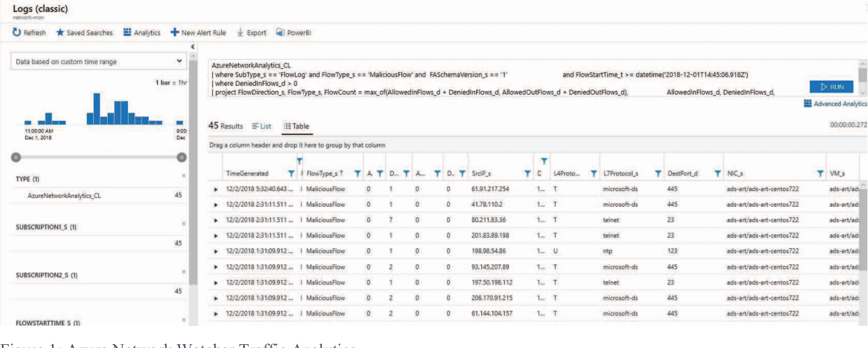Select the AzureNetworkAnalytics_CL type filter
The width and height of the screenshot is (868, 348).
pyautogui.click(x=99, y=195)
